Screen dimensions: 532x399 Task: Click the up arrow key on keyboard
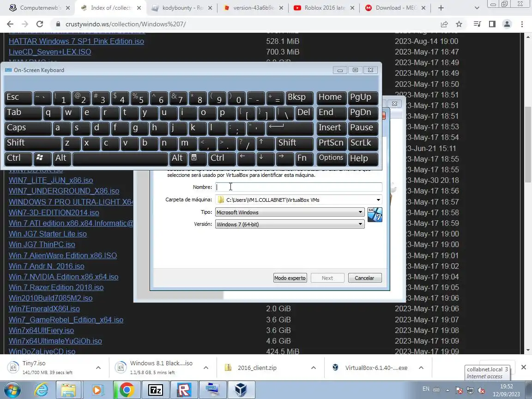click(x=266, y=144)
